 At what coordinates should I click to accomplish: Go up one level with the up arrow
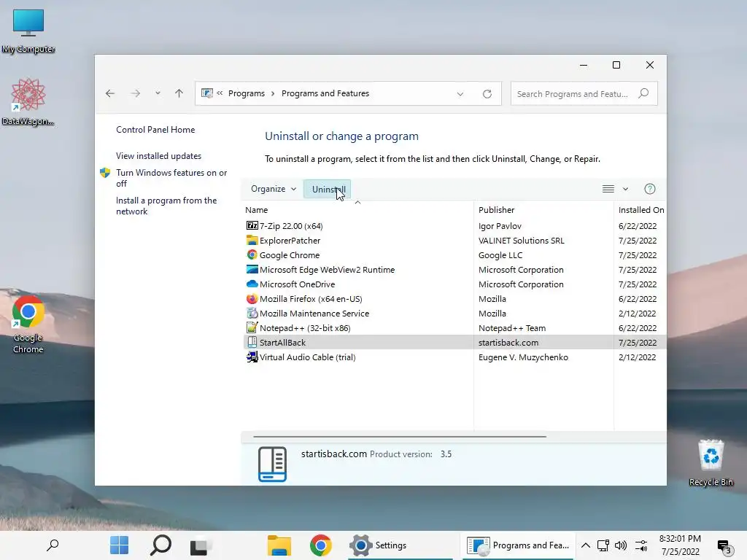coord(179,93)
